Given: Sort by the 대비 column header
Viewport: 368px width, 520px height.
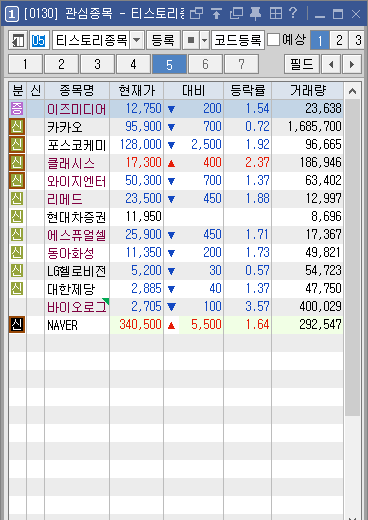Looking at the screenshot, I should (194, 91).
